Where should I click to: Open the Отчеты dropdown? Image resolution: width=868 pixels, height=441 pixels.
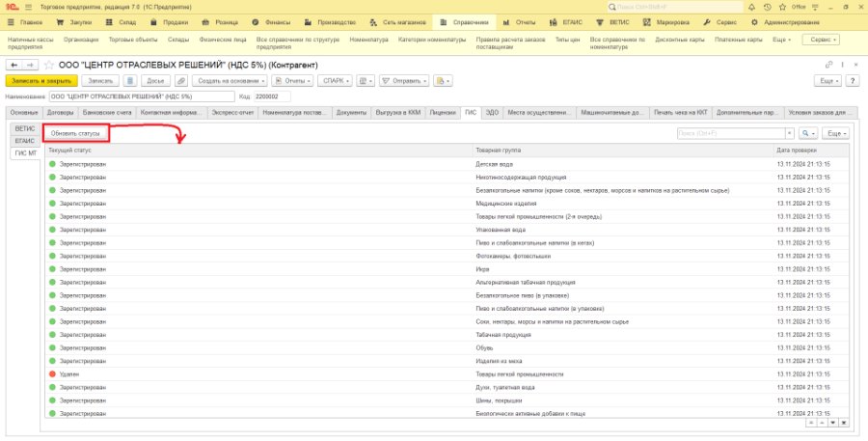pos(292,81)
